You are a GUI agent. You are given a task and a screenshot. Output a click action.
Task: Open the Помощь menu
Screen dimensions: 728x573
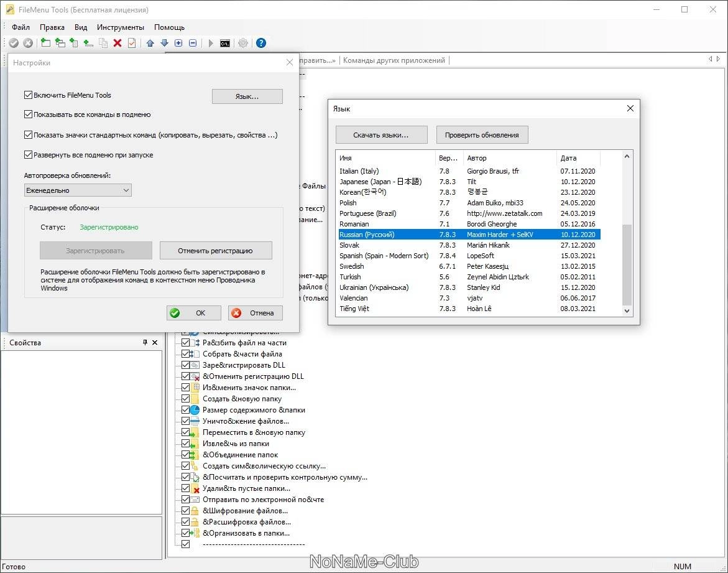(170, 27)
